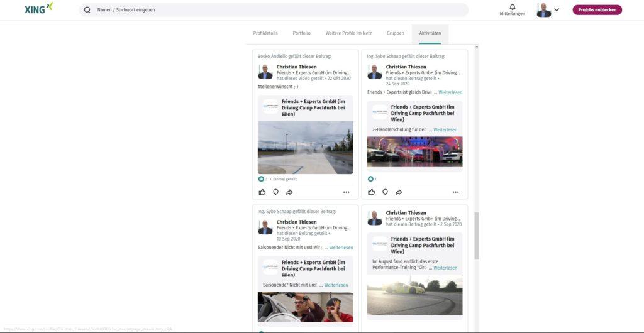Screen dimensions: 644x333
Task: Open yellow drifting car image
Action: coord(415,295)
